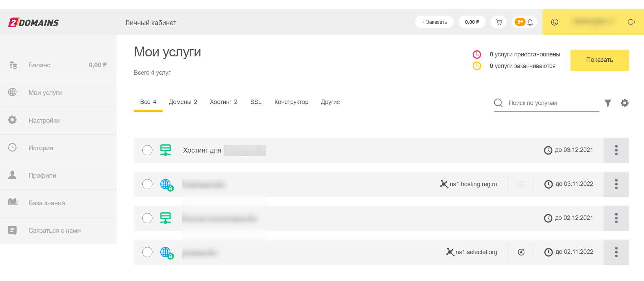The image size is (644, 281).
Task: Select the ns1.hosting.reg.ru domain row checkbox
Action: point(147,184)
